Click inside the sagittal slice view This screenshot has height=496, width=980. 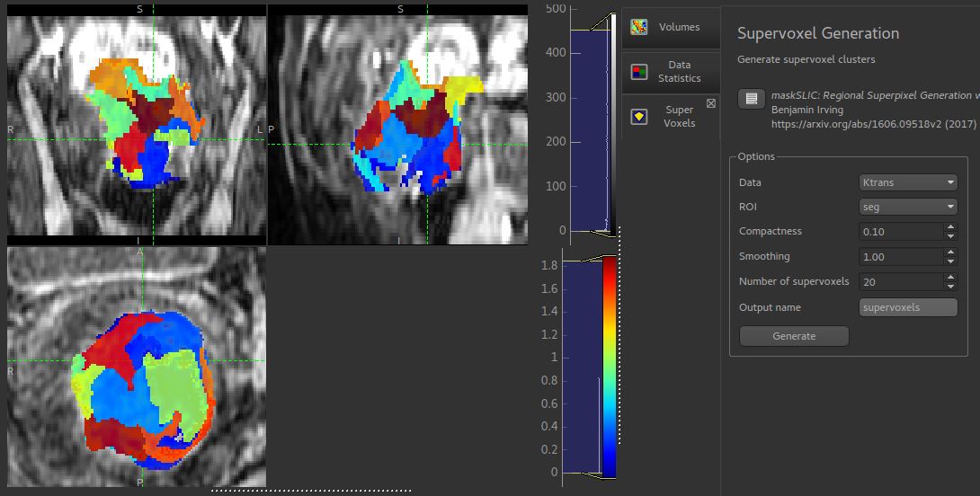(397, 125)
